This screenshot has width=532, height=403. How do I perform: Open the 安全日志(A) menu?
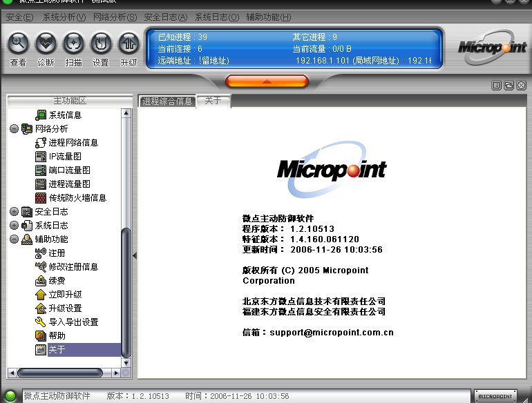point(166,17)
